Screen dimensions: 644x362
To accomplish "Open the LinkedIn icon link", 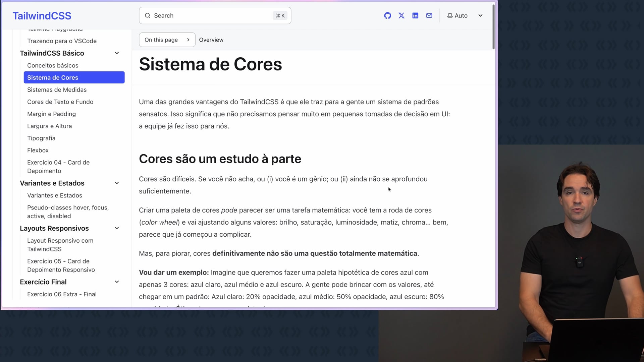I will point(415,16).
